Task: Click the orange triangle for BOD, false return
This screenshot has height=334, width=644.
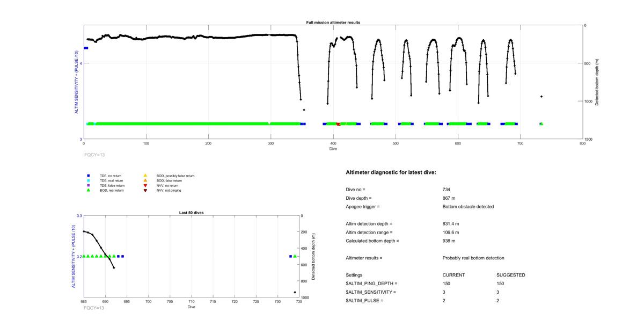Action: pyautogui.click(x=145, y=180)
